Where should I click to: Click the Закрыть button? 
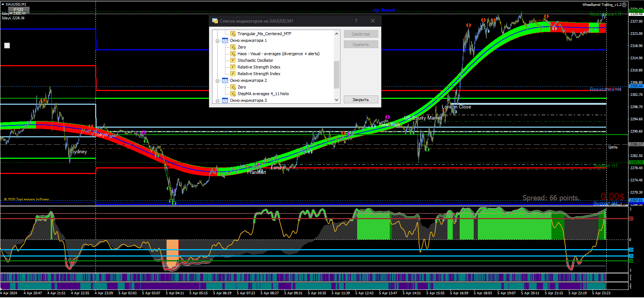coord(361,100)
